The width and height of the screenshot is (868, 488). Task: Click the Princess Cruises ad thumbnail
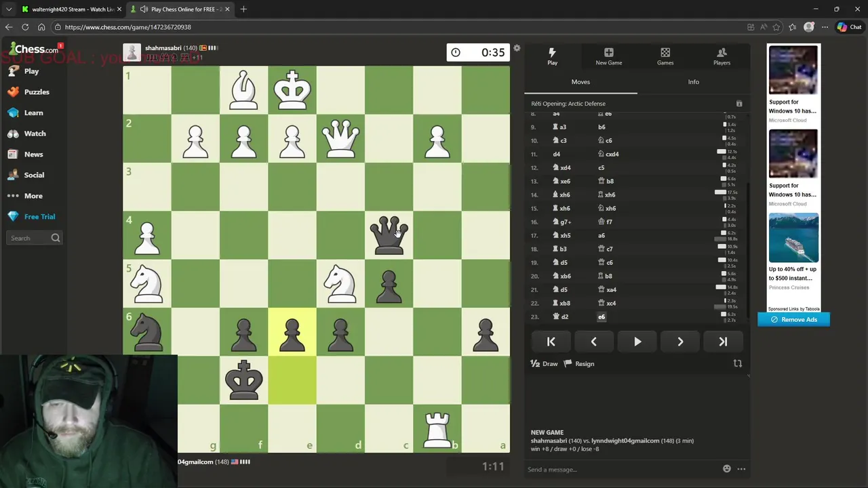[793, 238]
